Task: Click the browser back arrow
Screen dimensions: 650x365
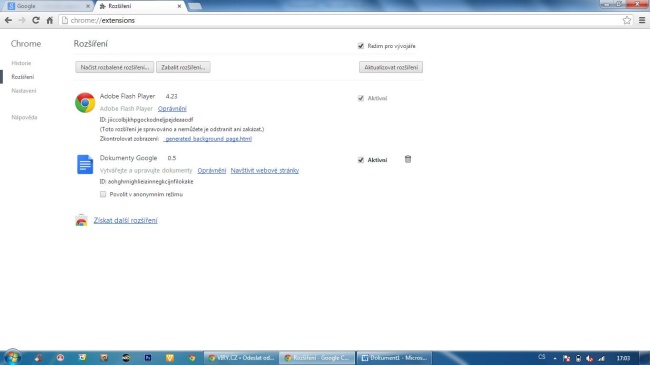Action: coord(8,20)
